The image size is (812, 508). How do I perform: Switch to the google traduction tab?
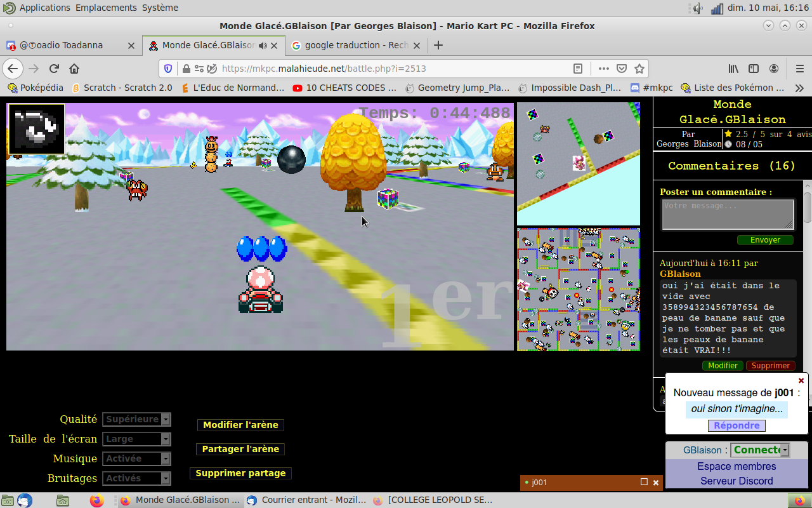pos(356,45)
